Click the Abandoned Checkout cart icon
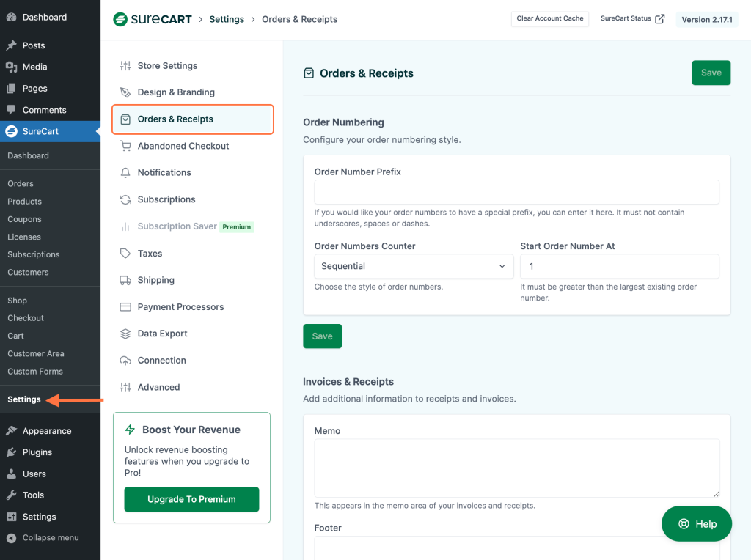 (x=125, y=146)
